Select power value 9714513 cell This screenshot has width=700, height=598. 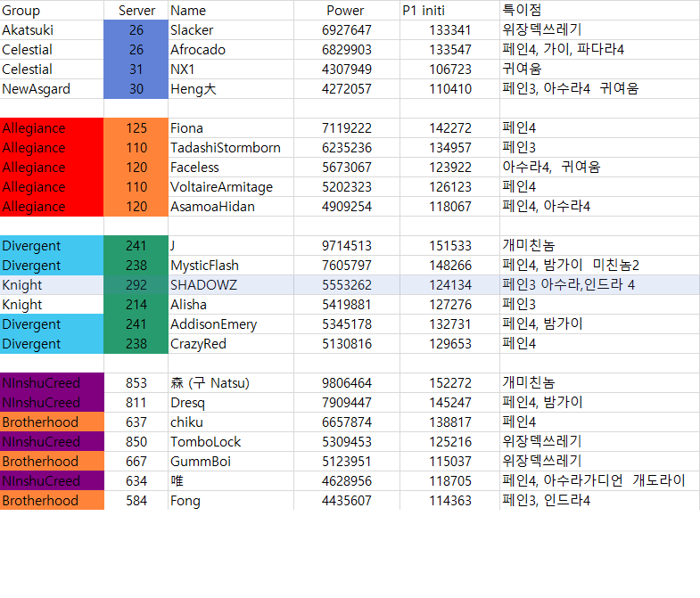[x=347, y=246]
